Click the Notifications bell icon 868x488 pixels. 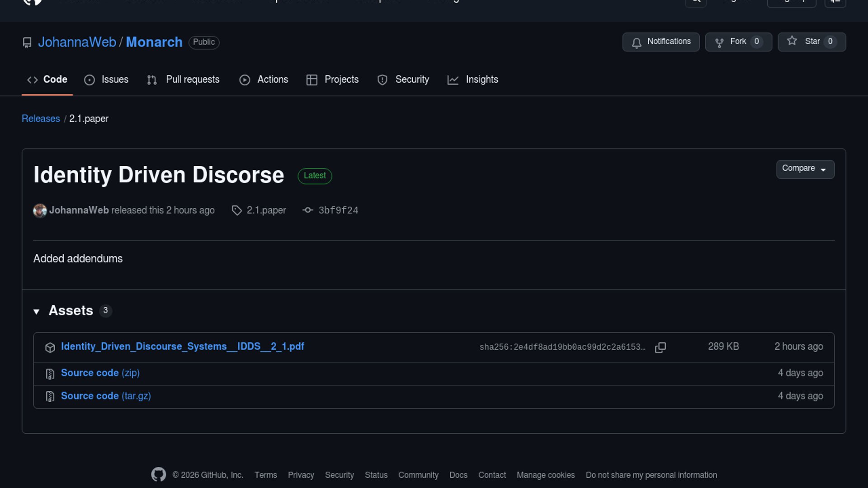click(x=637, y=42)
